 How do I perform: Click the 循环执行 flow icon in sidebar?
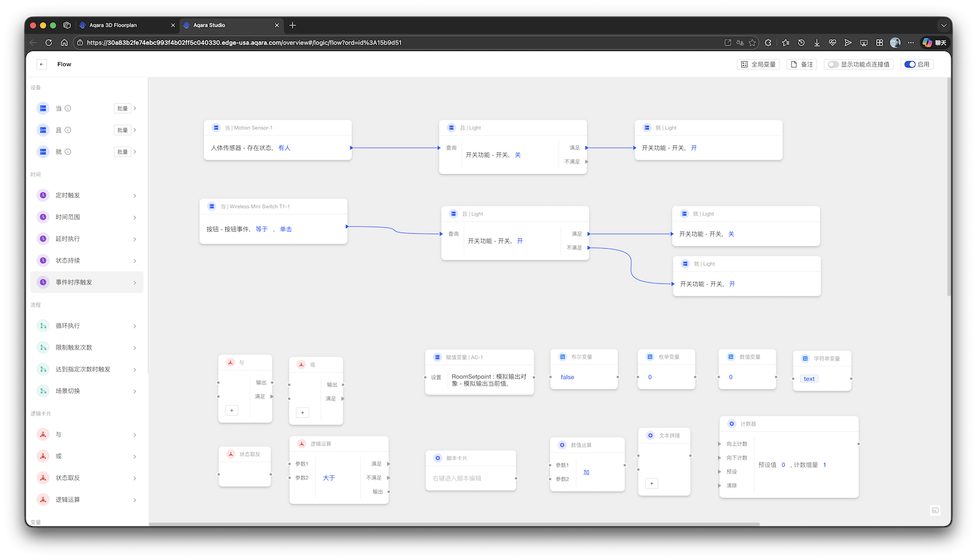click(43, 326)
